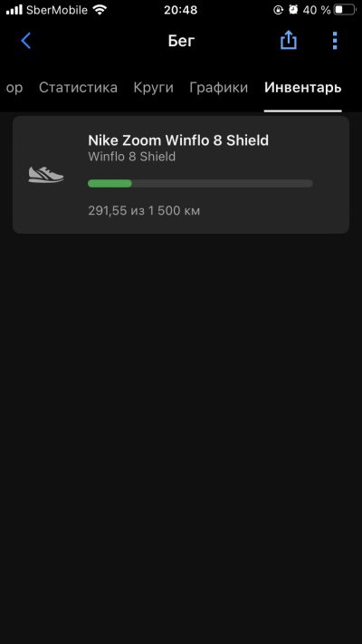Tap the 20:48 clock in status bar
362x644 pixels.
pyautogui.click(x=181, y=10)
